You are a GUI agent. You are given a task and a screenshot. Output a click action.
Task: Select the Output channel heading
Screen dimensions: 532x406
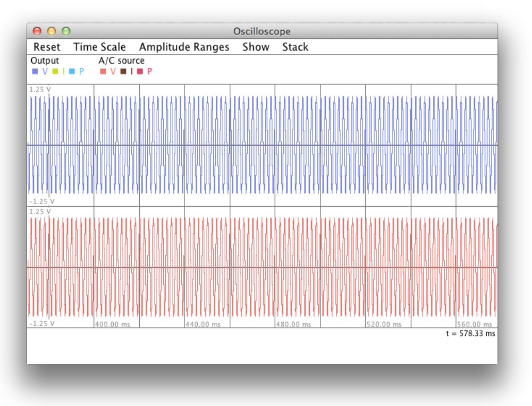(x=45, y=61)
